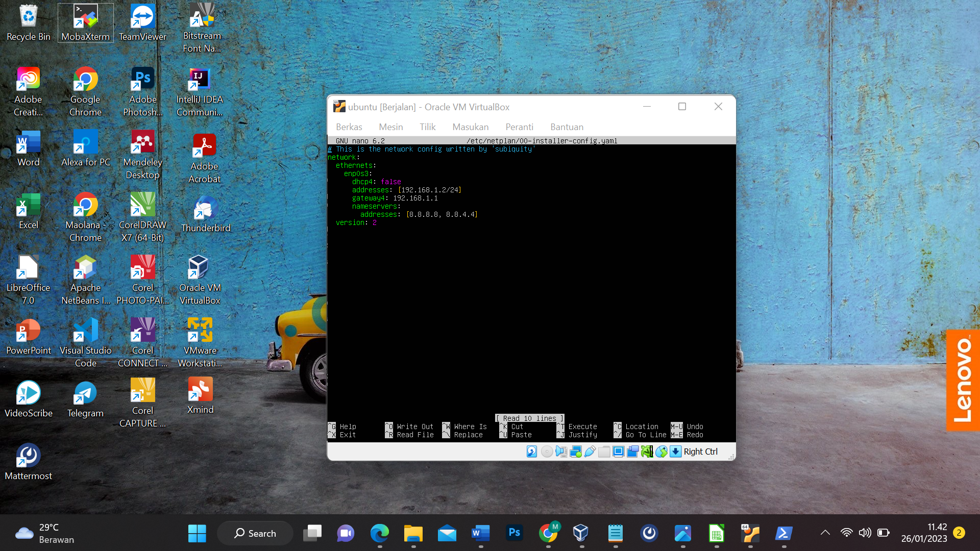Click the hard disk activity indicator in VirtualBox status bar
980x551 pixels.
[x=532, y=452]
